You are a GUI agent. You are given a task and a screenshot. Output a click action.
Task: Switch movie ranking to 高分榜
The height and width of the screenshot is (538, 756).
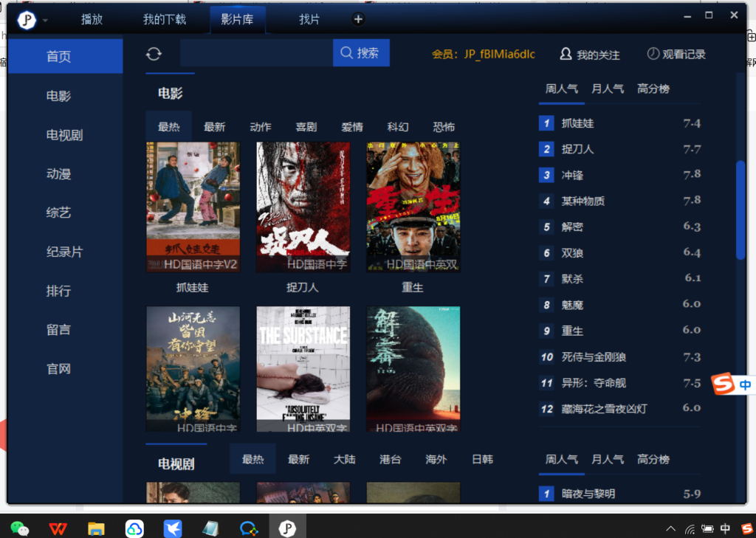(x=653, y=89)
